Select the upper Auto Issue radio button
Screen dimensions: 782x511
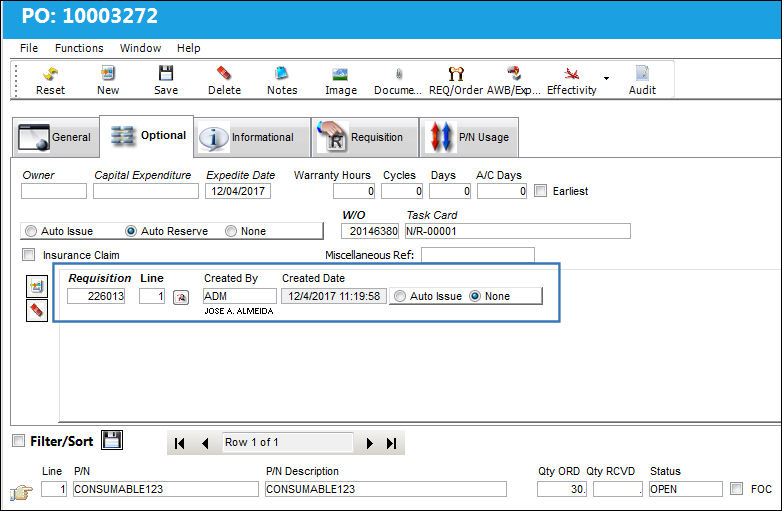pyautogui.click(x=31, y=231)
